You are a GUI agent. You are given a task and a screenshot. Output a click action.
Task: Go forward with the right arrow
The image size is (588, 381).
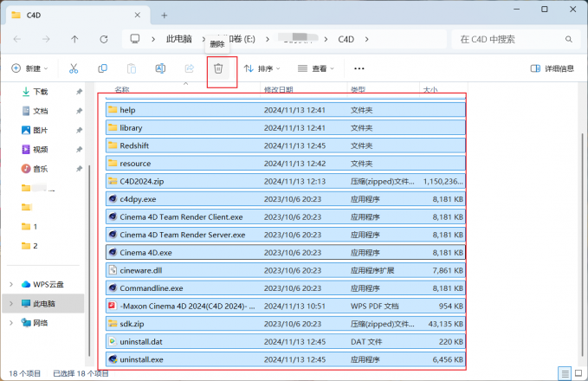(x=46, y=39)
